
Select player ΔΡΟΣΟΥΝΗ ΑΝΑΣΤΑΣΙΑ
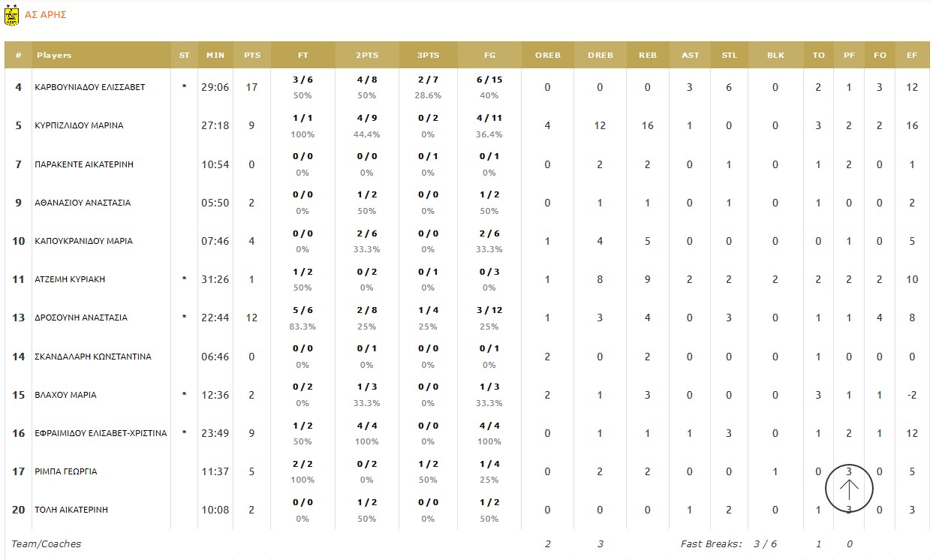[x=81, y=318]
